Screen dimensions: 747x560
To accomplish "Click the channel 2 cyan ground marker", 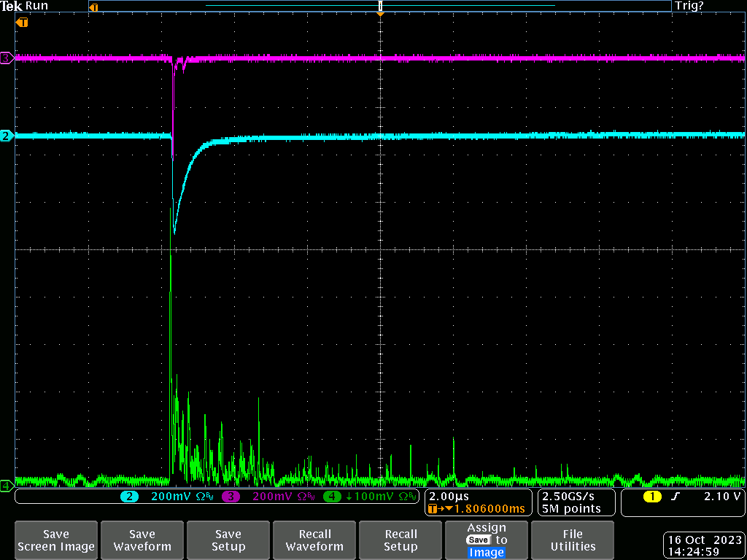I will (x=7, y=136).
